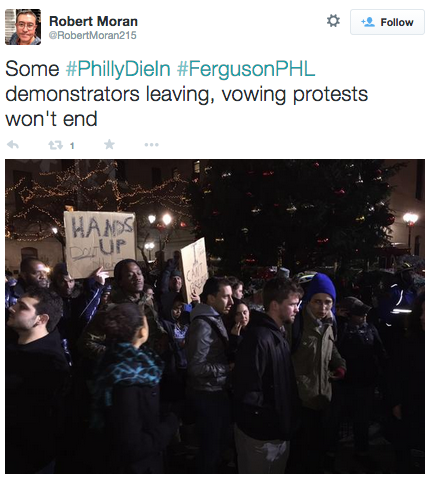Viewport: 431px width, 484px height.
Task: Expand the tweet by clicking its text
Action: (187, 94)
